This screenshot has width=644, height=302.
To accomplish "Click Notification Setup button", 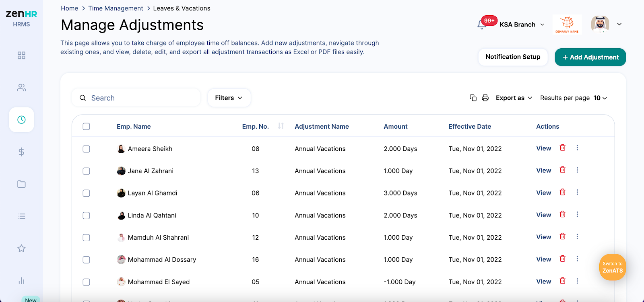I will click(513, 57).
